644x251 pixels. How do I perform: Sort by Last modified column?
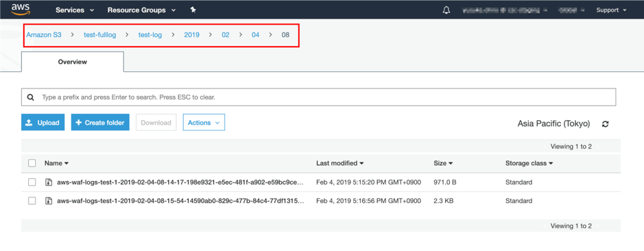(339, 163)
